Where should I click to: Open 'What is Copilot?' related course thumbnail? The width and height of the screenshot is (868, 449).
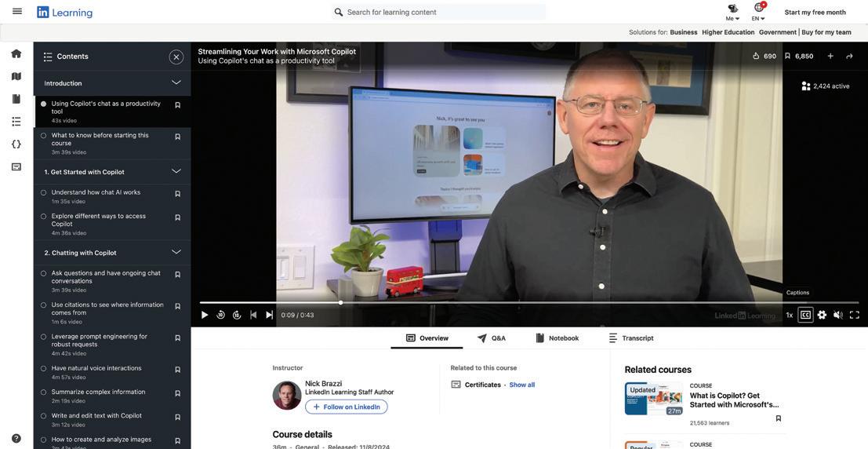point(654,399)
